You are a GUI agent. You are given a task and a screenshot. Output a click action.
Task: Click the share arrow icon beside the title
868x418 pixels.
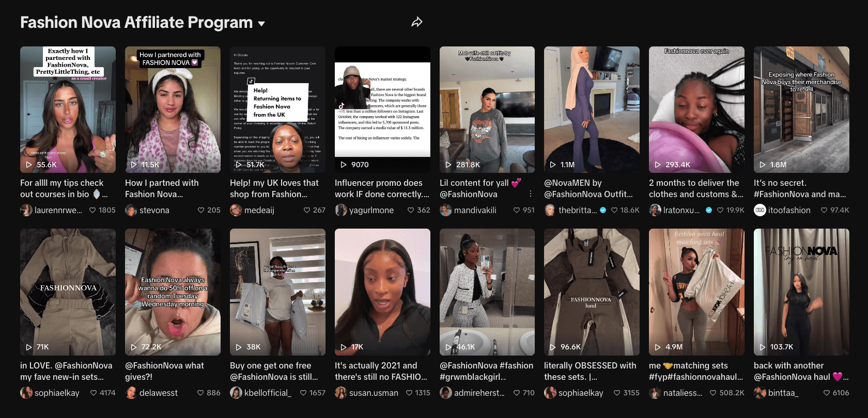tap(416, 22)
